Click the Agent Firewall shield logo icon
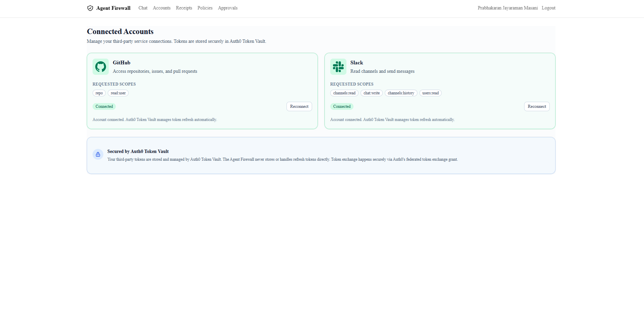The image size is (644, 315). (90, 8)
